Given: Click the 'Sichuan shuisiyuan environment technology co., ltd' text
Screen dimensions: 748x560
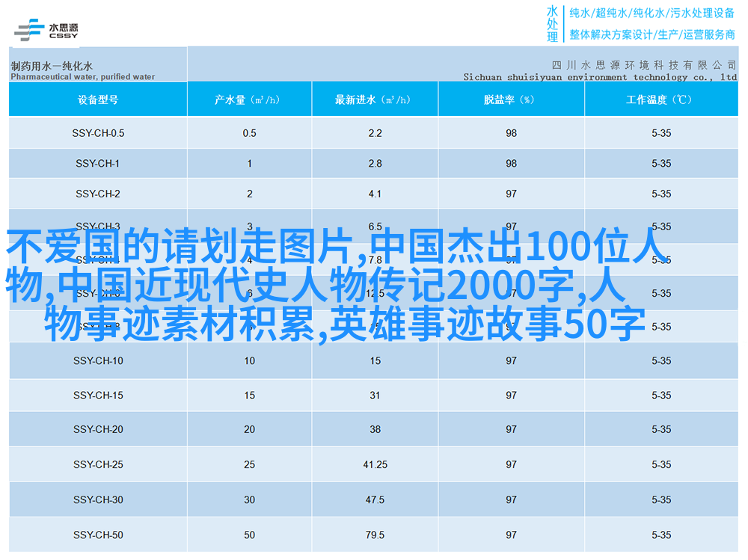Looking at the screenshot, I should 600,77.
